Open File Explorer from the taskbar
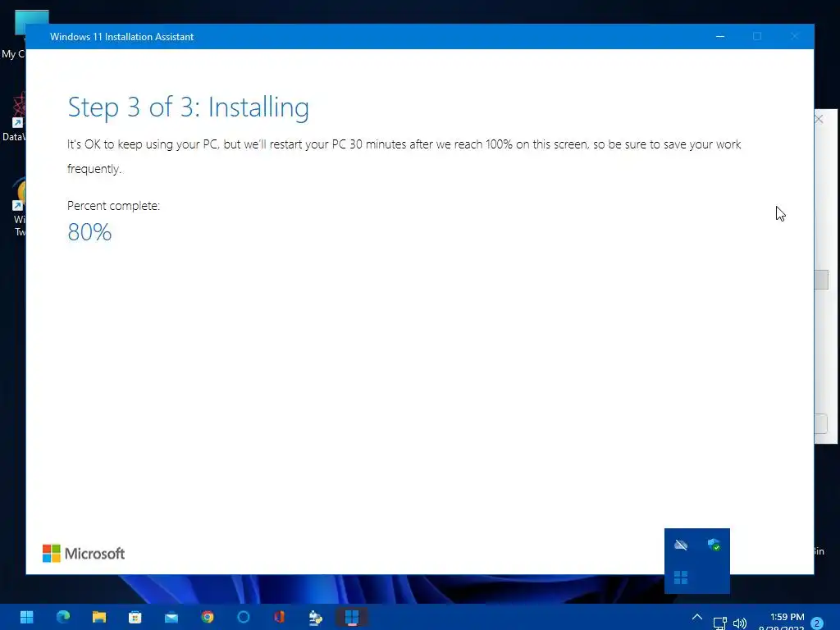The height and width of the screenshot is (630, 840). pyautogui.click(x=99, y=617)
